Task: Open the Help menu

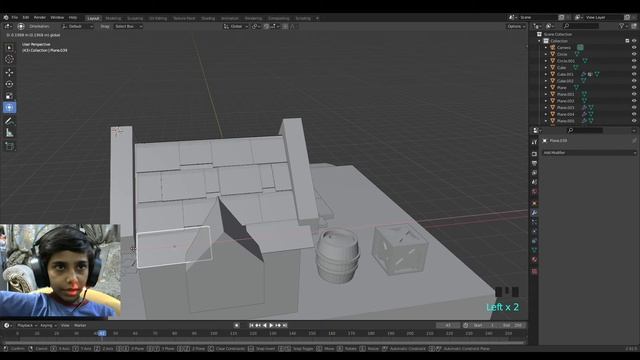Action: [73, 18]
